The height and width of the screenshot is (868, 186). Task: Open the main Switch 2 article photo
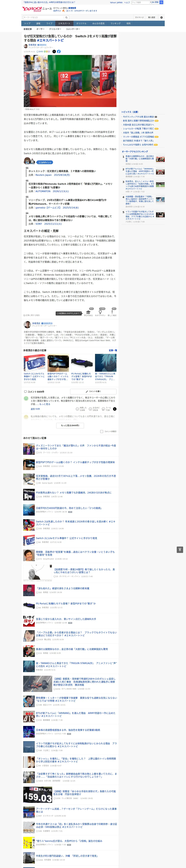(70, 81)
